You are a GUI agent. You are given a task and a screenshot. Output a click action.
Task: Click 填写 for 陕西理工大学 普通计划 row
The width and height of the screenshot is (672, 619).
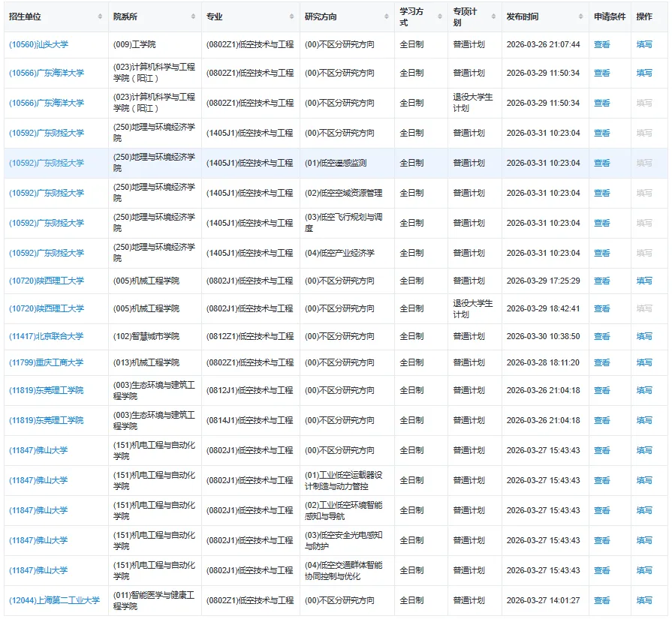pos(644,281)
